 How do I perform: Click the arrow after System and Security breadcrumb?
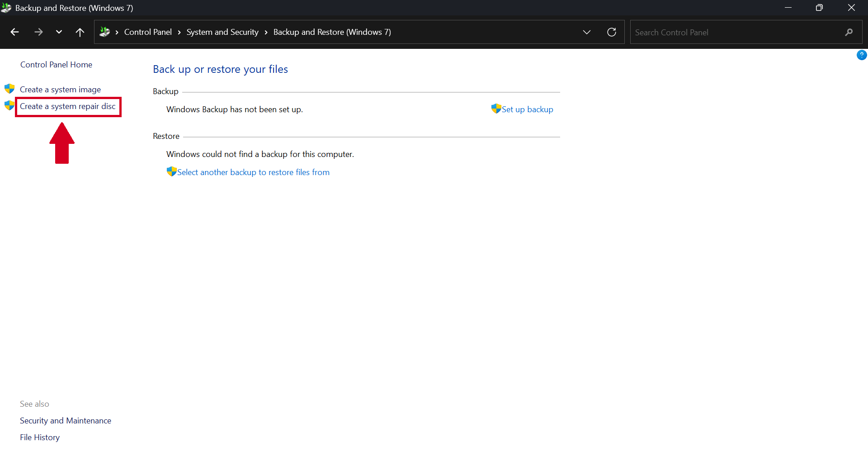click(266, 32)
